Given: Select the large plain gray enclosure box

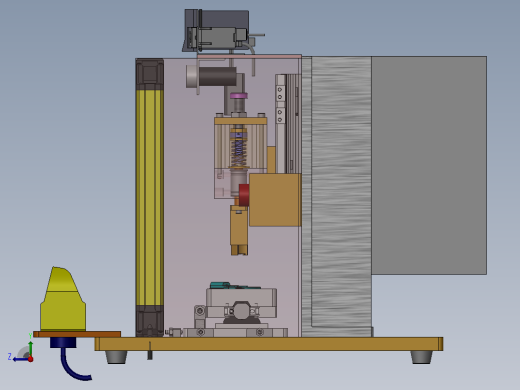Looking at the screenshot, I should pos(429,165).
